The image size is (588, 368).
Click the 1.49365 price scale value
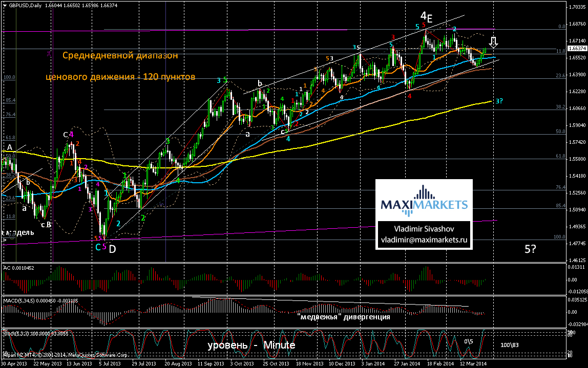pyautogui.click(x=578, y=226)
